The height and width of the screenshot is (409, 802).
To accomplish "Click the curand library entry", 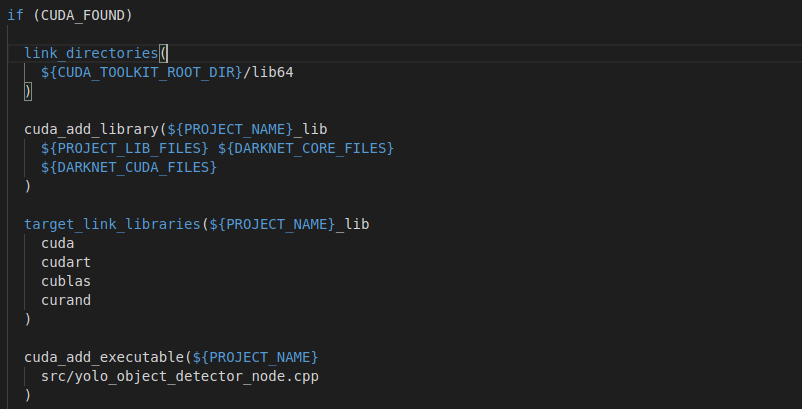I will coord(66,300).
